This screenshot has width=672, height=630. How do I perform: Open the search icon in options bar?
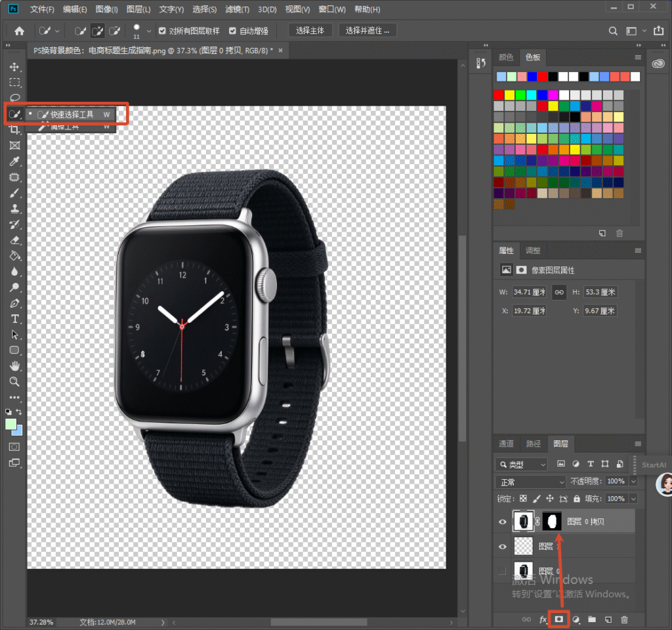[x=613, y=31]
